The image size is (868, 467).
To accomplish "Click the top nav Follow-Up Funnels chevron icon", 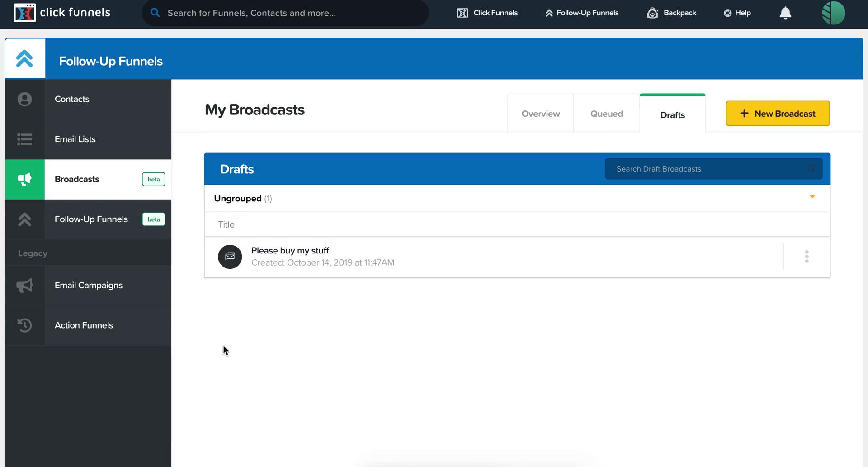I will click(549, 13).
